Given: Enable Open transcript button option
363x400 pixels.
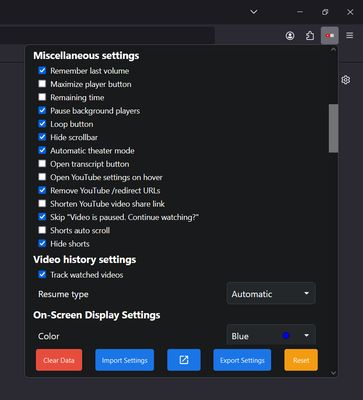Looking at the screenshot, I should [x=42, y=164].
